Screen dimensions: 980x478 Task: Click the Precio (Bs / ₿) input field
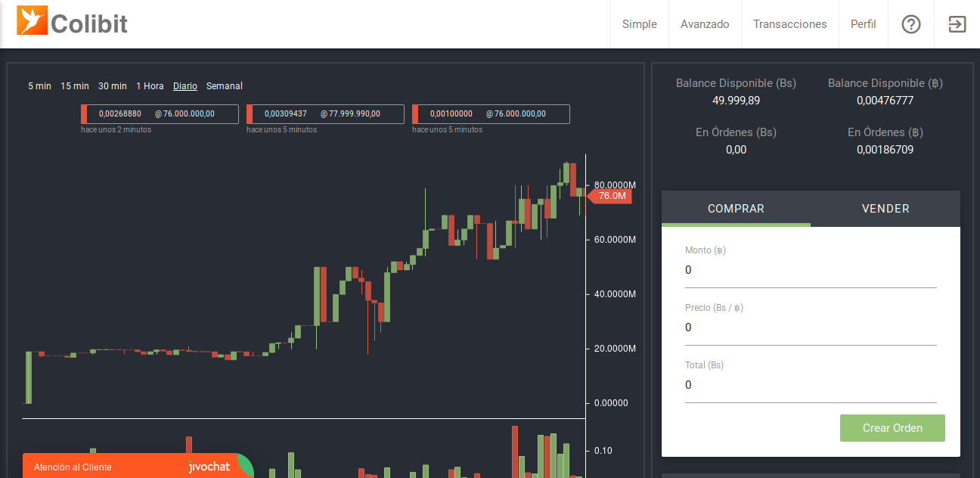[809, 327]
